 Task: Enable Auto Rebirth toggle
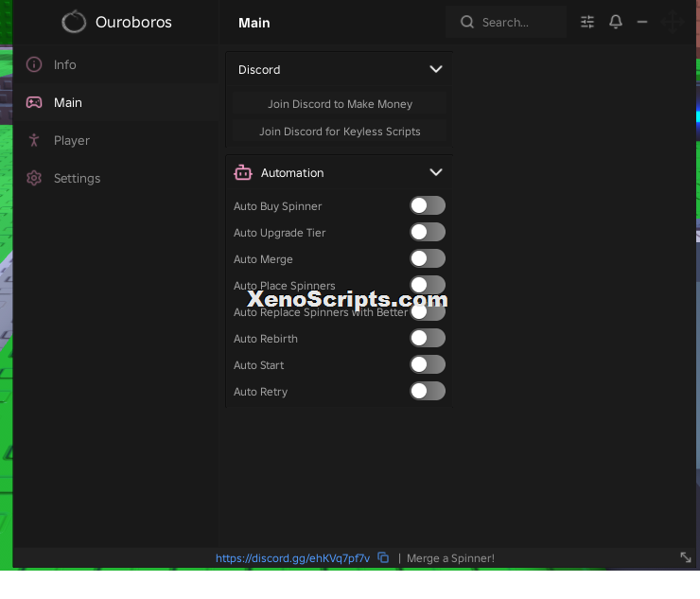428,338
